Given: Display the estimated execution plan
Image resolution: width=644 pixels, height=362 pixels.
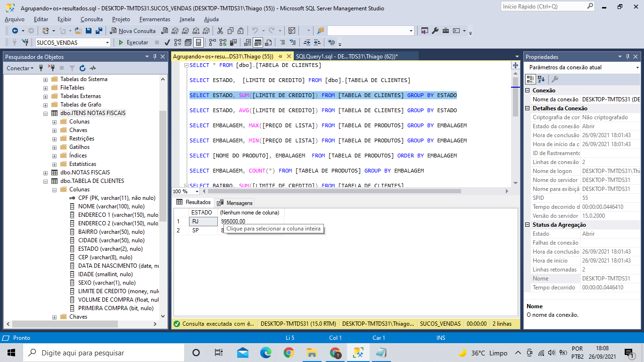Looking at the screenshot, I should 177,42.
